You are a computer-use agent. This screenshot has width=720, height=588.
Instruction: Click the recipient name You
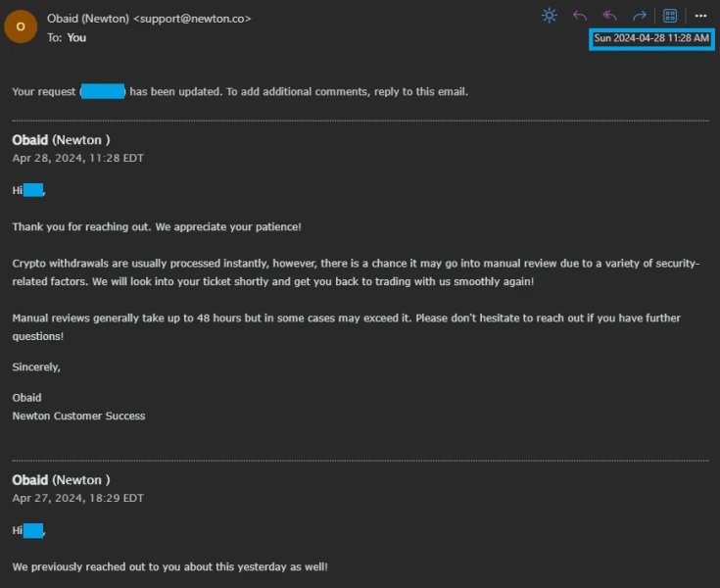(76, 37)
